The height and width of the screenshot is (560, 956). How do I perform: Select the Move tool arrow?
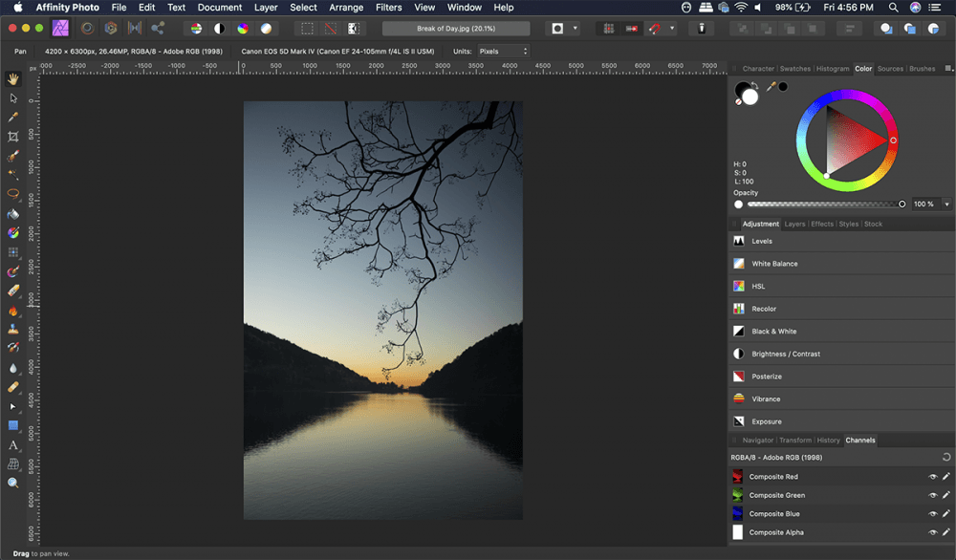tap(13, 97)
